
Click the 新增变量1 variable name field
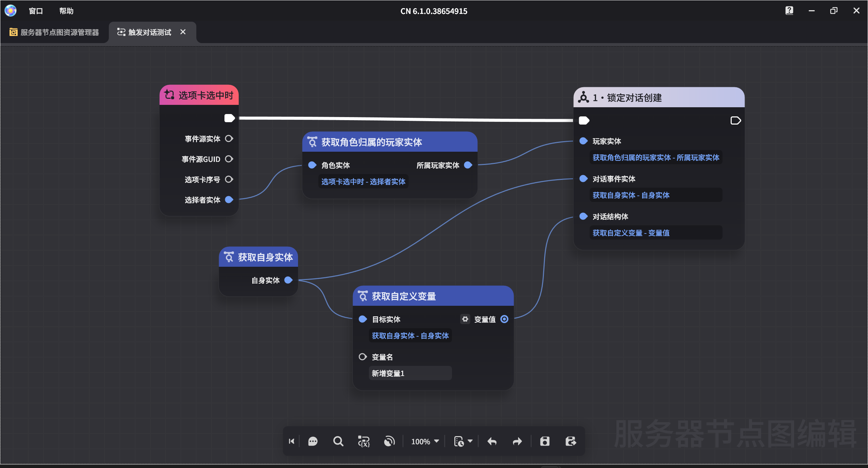point(410,373)
